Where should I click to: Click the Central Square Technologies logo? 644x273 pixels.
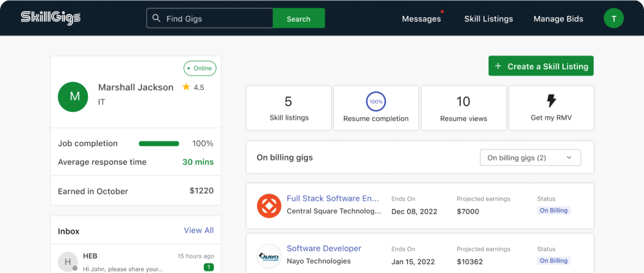(269, 206)
